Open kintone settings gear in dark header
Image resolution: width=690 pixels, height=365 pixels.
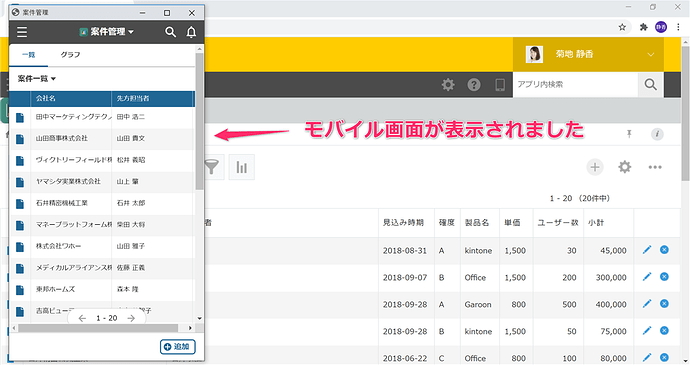[448, 85]
